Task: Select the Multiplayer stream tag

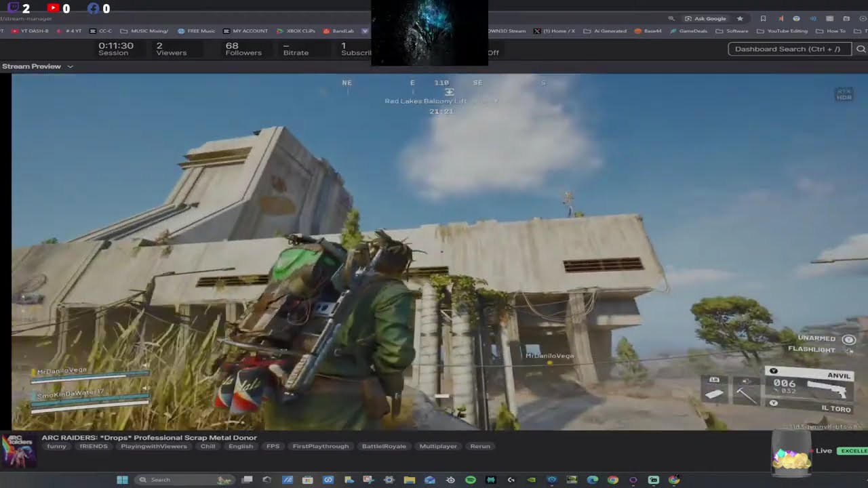Action: [x=438, y=447]
